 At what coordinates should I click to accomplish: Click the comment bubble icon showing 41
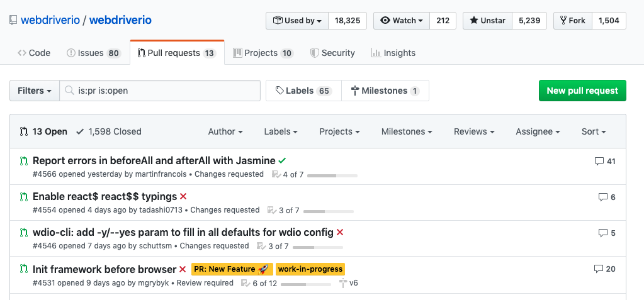pos(599,161)
